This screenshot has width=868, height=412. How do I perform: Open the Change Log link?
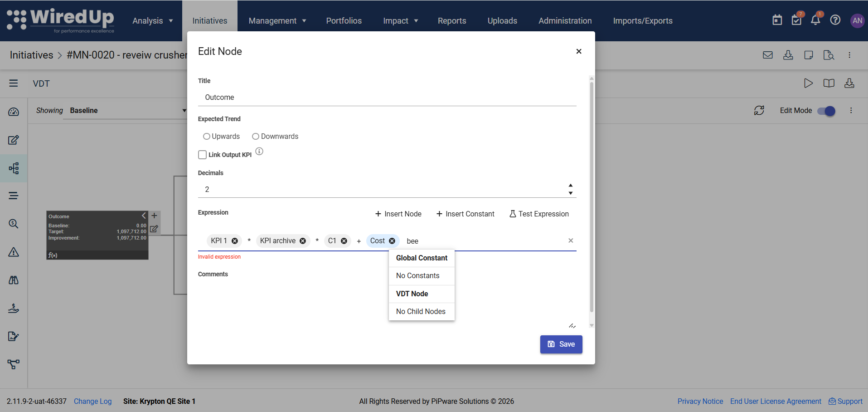click(92, 401)
